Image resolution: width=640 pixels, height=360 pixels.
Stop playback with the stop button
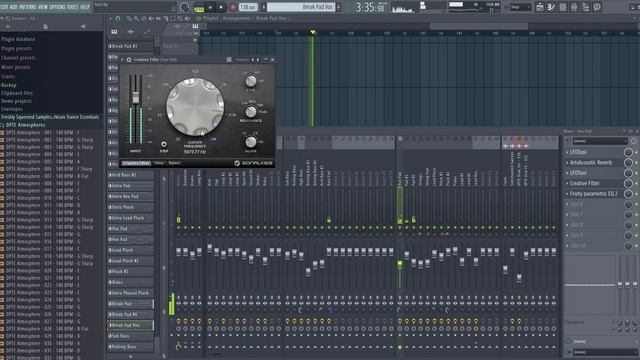[x=221, y=7]
